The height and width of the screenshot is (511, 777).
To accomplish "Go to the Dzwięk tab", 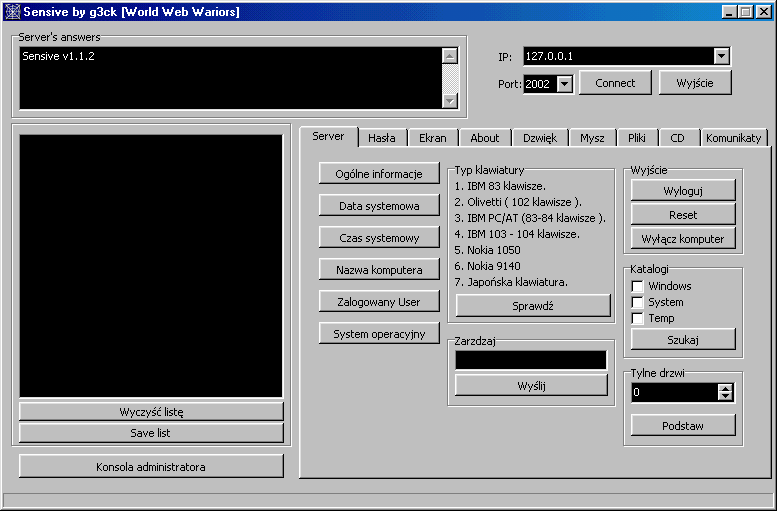I will (x=540, y=138).
